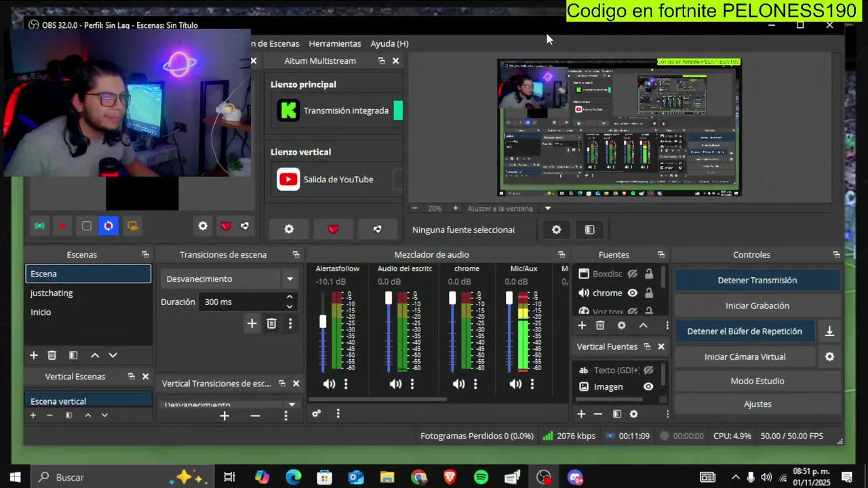Add a scene transition with plus icon
This screenshot has width=868, height=488.
tap(252, 324)
